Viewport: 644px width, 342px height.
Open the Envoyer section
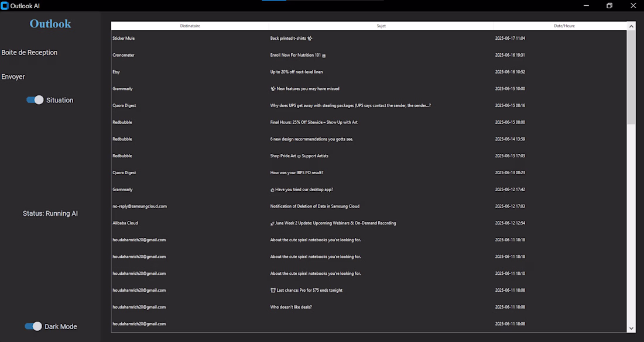tap(13, 77)
